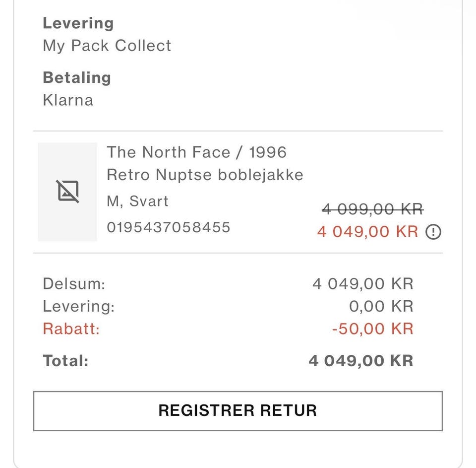Click the bold total amount value
Image resolution: width=476 pixels, height=468 pixels.
click(360, 361)
